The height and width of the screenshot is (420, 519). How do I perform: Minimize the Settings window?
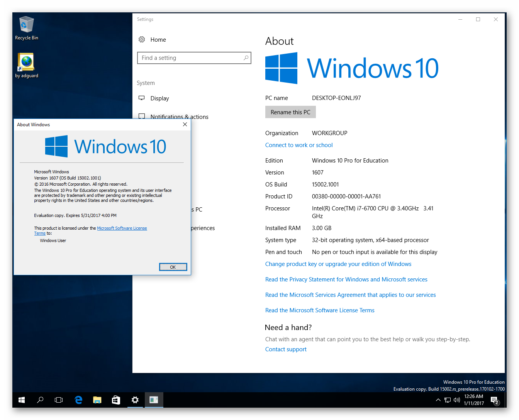[460, 19]
